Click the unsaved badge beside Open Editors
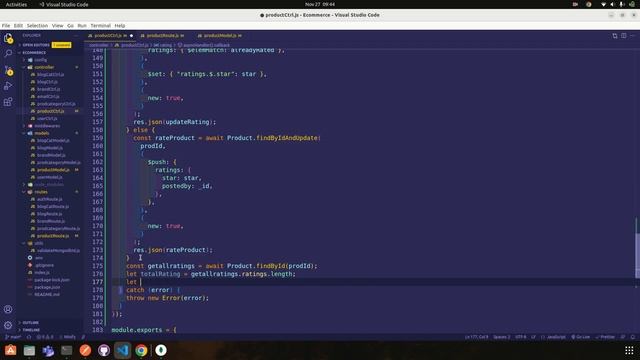Viewport: 640px width, 360px height. (x=62, y=45)
